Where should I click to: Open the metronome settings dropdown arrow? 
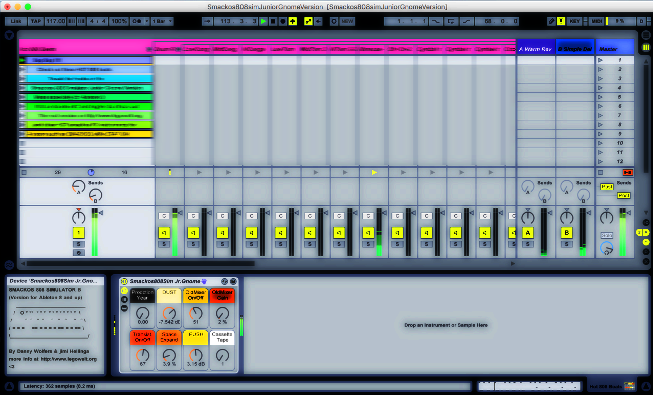coord(146,21)
